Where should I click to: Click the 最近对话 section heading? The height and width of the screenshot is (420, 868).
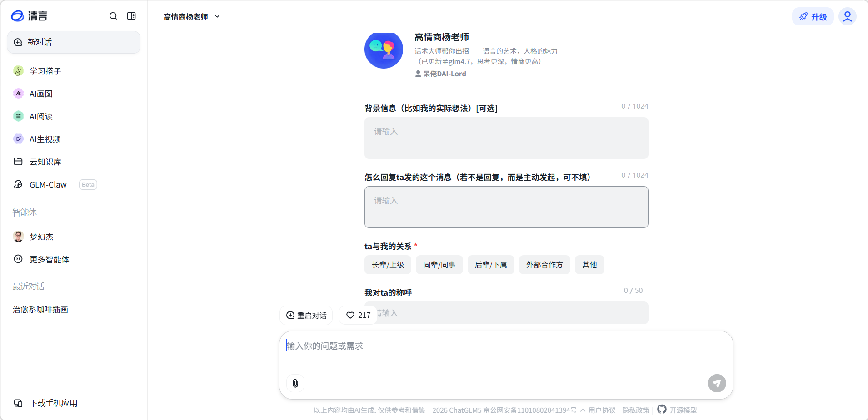(x=28, y=286)
